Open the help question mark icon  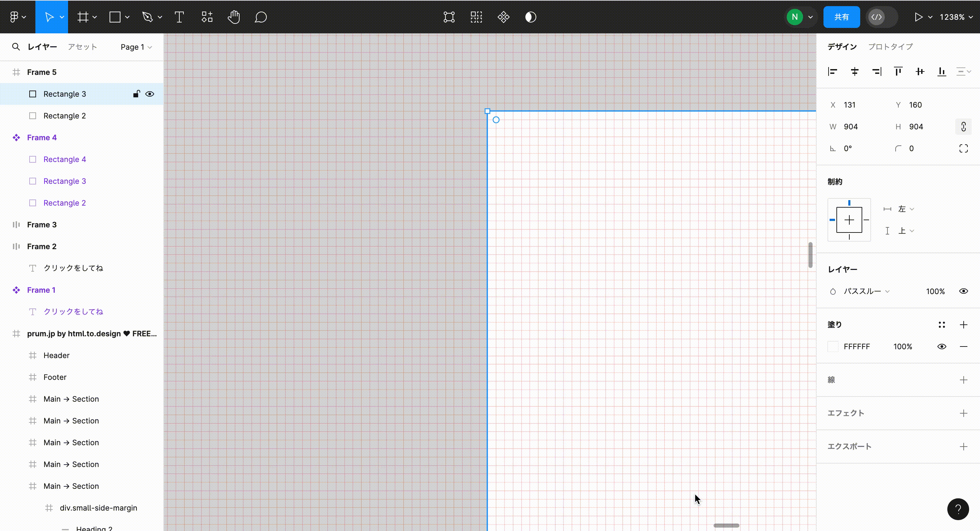point(958,509)
